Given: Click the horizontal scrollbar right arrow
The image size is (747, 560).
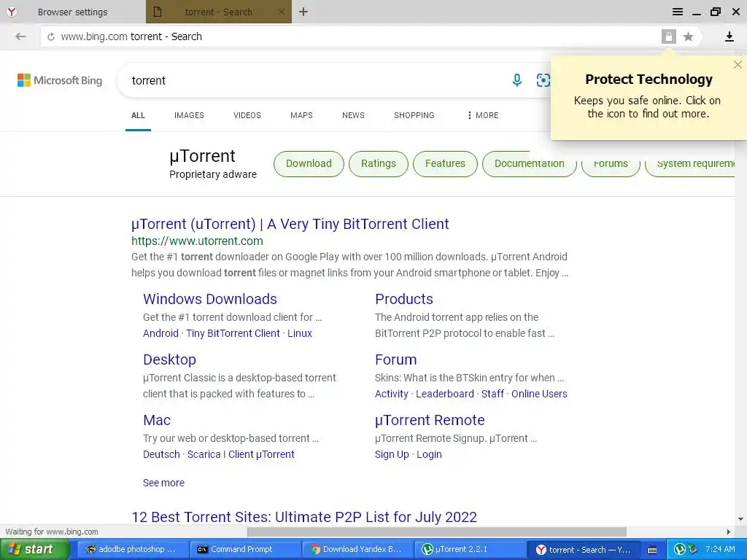Looking at the screenshot, I should [x=729, y=532].
